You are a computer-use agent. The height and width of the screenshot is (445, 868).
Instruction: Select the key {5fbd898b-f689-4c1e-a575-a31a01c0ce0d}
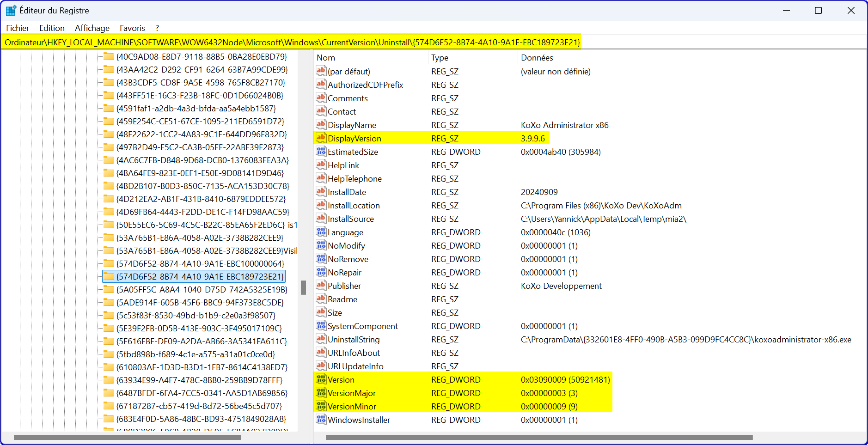point(196,354)
